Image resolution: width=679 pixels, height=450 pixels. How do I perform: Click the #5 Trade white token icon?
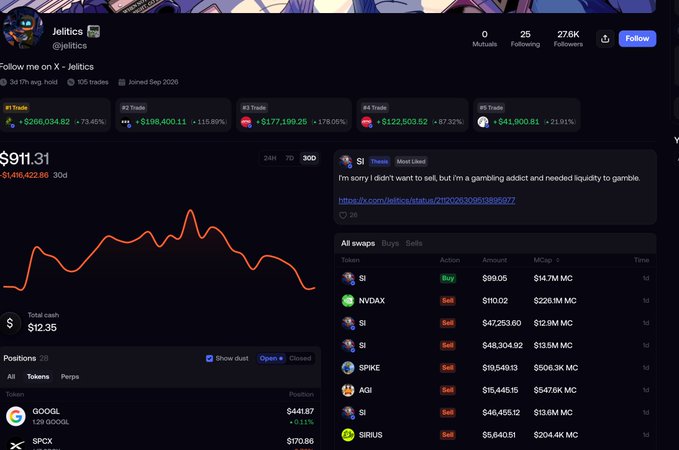click(483, 122)
